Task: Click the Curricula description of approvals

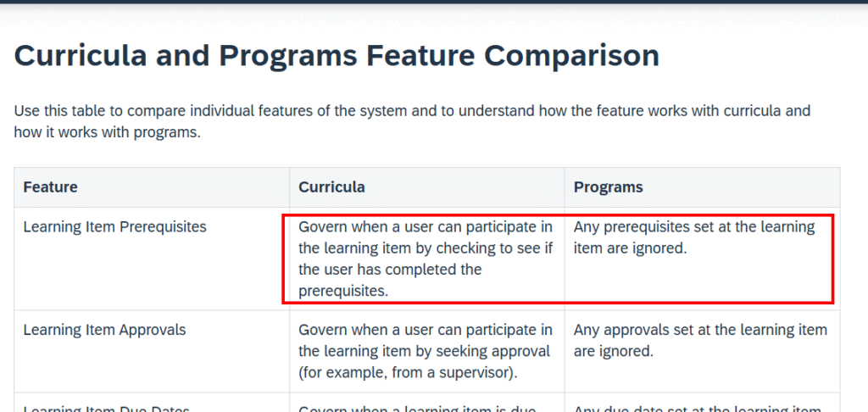Action: [426, 350]
